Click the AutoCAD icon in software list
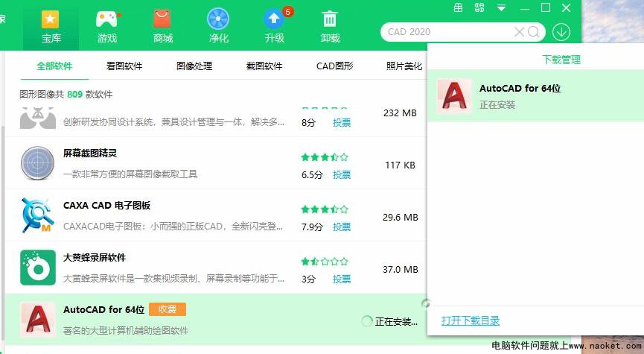 point(38,320)
